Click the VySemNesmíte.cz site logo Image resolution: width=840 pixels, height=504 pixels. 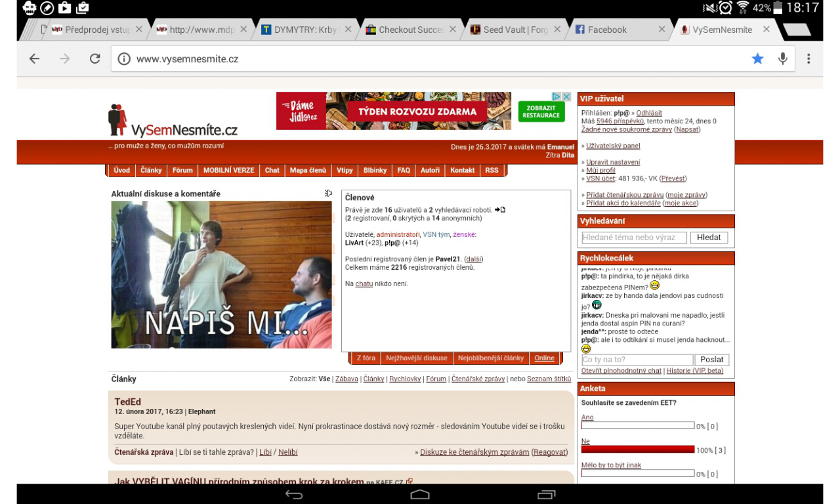point(173,121)
